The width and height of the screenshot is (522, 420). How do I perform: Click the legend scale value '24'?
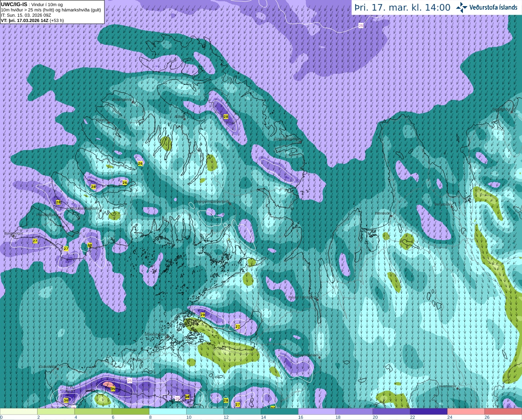point(449,418)
